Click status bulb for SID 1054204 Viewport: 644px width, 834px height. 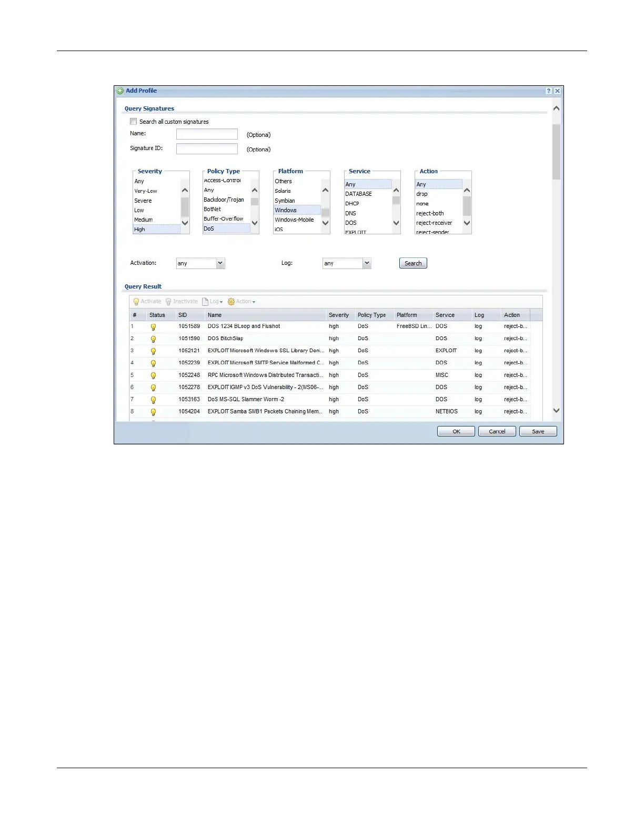coord(153,412)
